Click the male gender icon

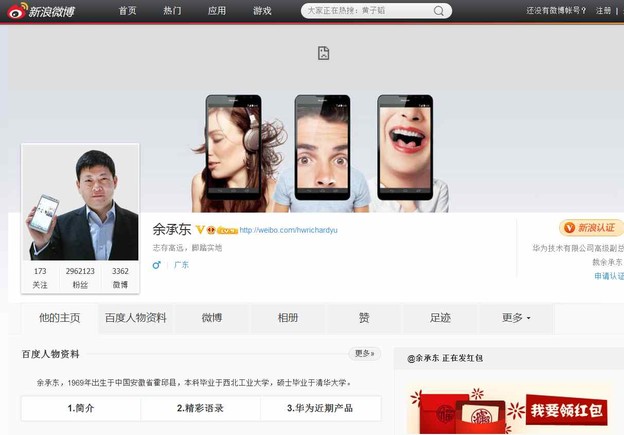point(156,265)
